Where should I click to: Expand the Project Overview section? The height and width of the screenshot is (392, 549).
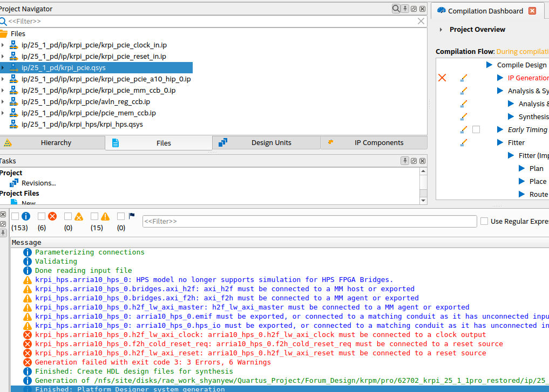click(x=441, y=30)
